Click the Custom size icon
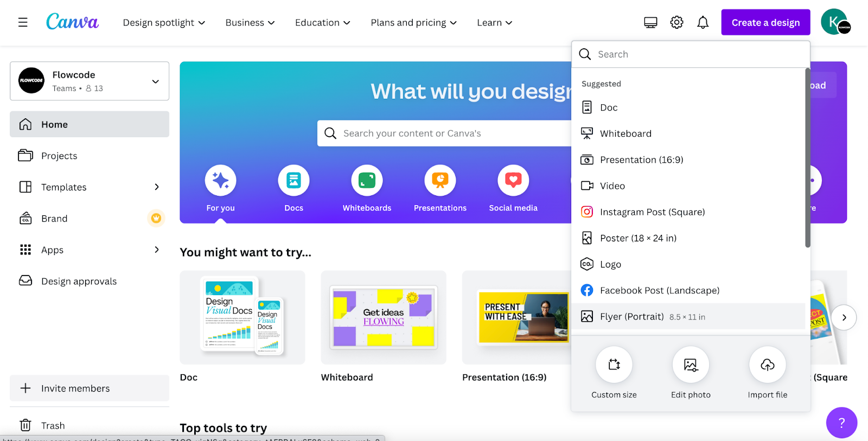This screenshot has height=441, width=868. point(614,365)
